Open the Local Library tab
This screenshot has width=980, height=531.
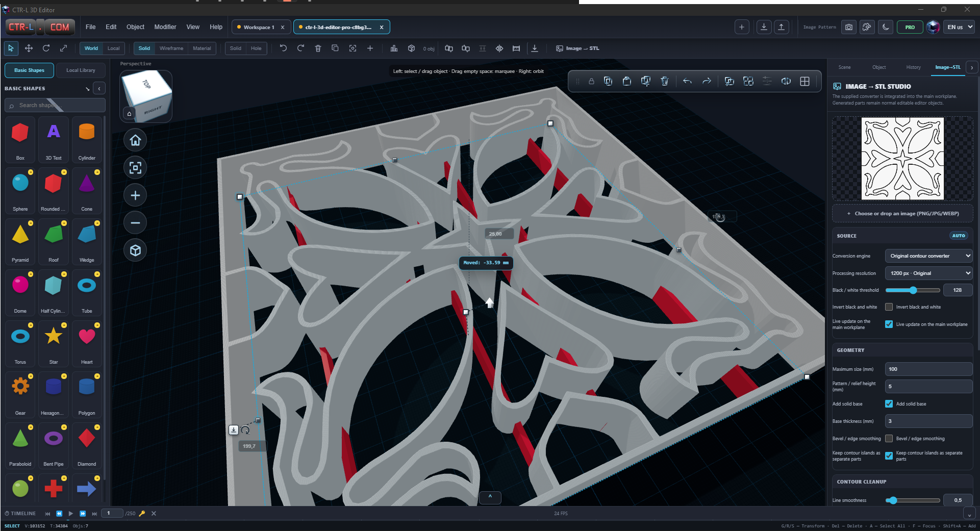[x=81, y=70]
